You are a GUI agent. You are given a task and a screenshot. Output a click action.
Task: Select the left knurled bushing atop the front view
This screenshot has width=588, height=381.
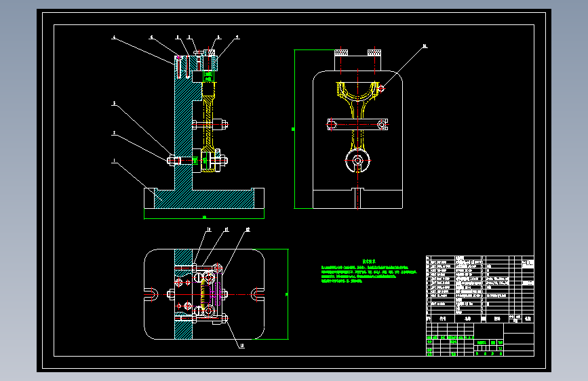click(x=341, y=52)
